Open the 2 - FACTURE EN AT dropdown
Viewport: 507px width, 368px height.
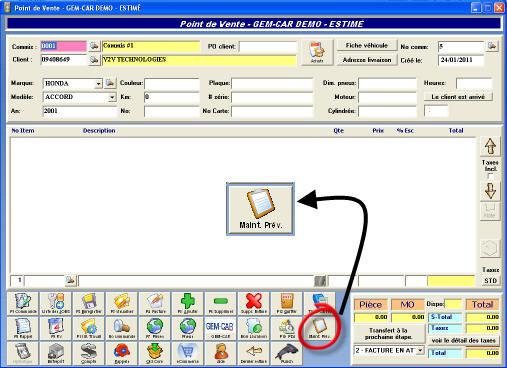point(420,350)
